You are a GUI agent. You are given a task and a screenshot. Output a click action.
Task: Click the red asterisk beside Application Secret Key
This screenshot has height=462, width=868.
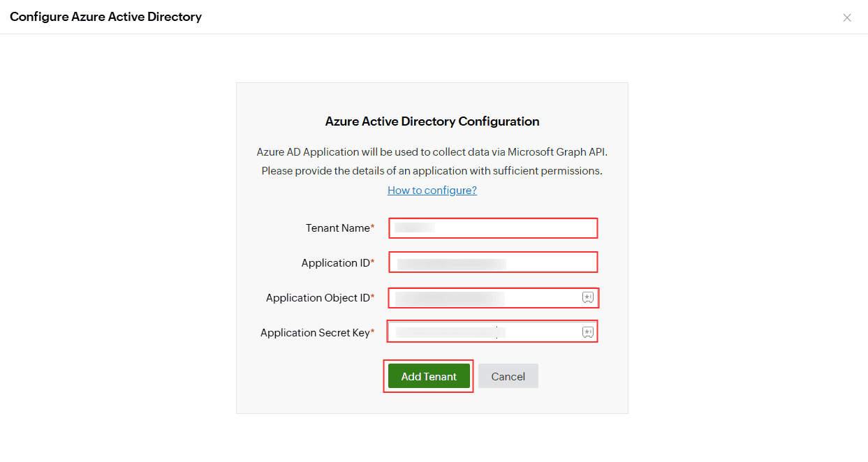373,332
